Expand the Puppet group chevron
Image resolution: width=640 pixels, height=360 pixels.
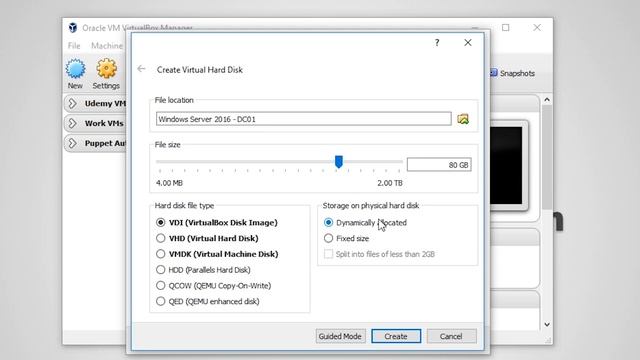coord(72,143)
